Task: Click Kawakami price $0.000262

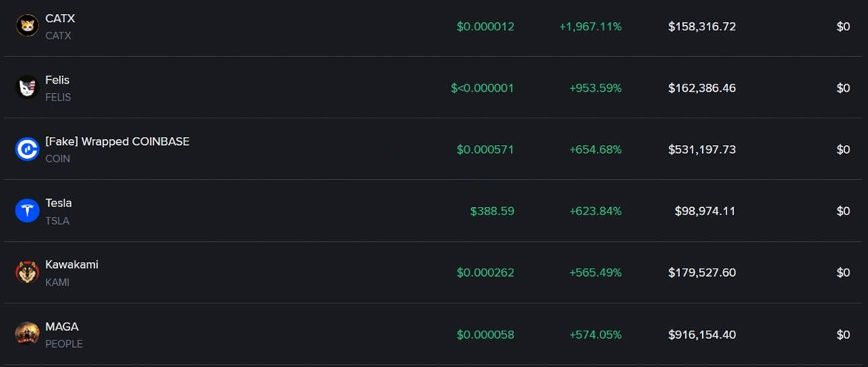Action: [485, 272]
